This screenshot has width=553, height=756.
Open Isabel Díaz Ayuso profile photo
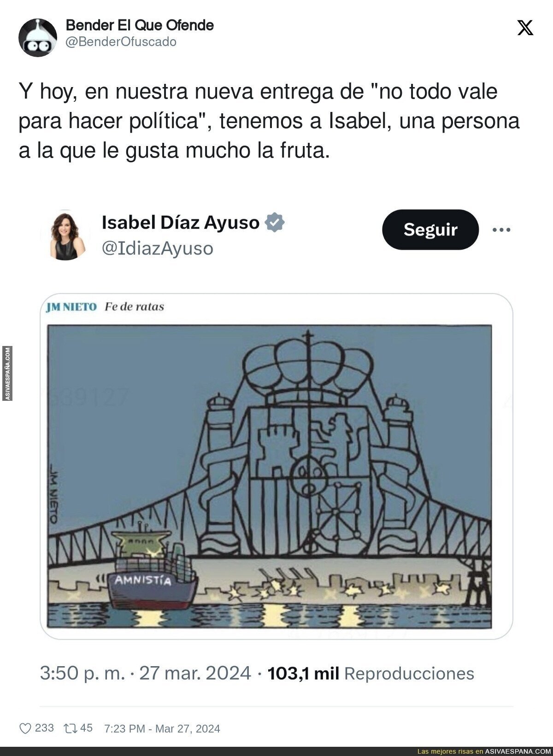tap(68, 236)
